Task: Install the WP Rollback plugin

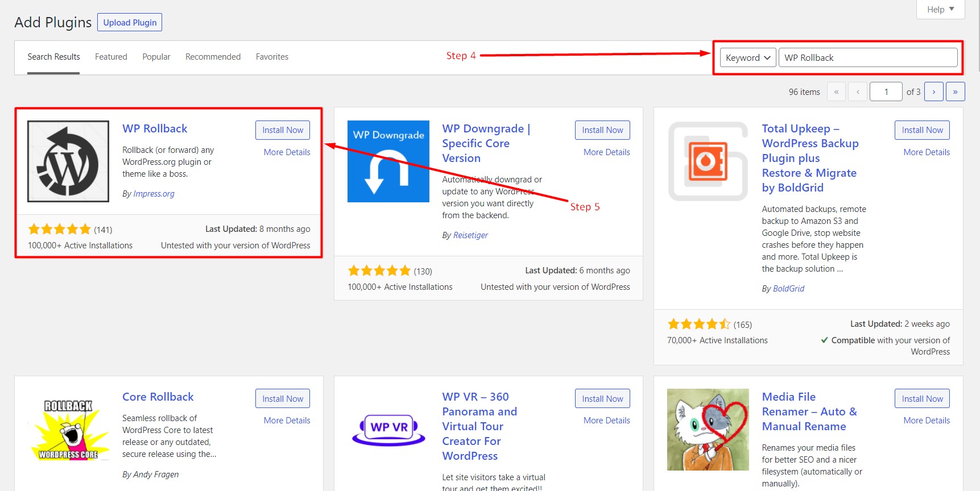Action: tap(283, 130)
